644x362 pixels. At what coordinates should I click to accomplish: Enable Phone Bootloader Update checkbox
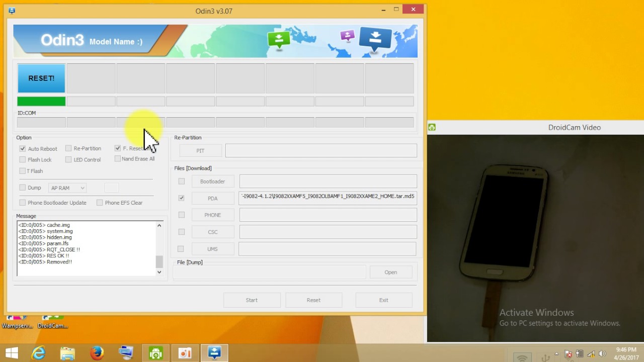click(23, 203)
